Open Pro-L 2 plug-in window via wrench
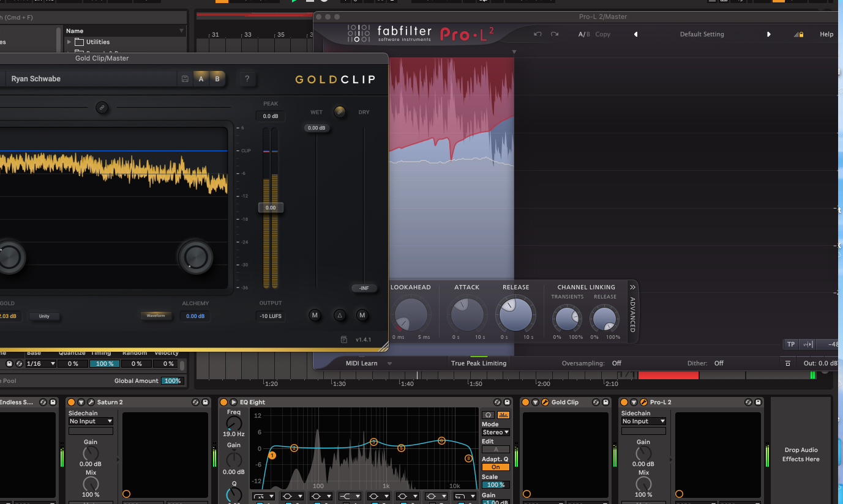843x504 pixels. [x=643, y=402]
